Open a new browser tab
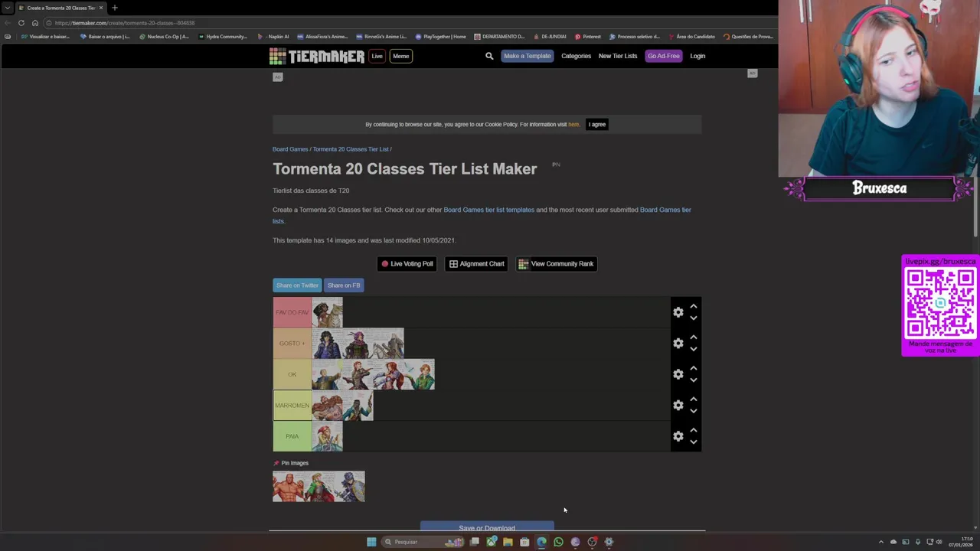 [x=115, y=8]
